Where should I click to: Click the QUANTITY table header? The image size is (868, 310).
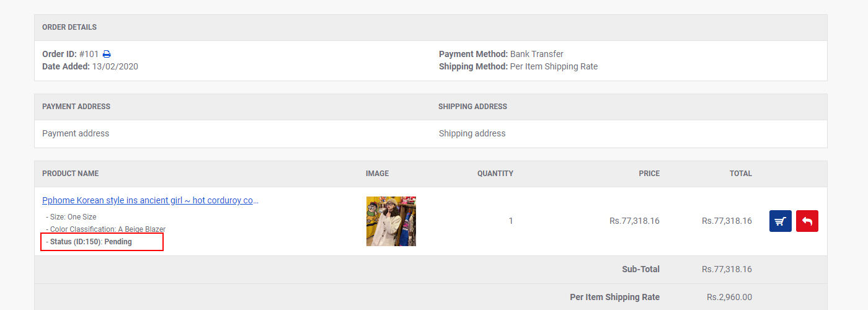pyautogui.click(x=495, y=174)
